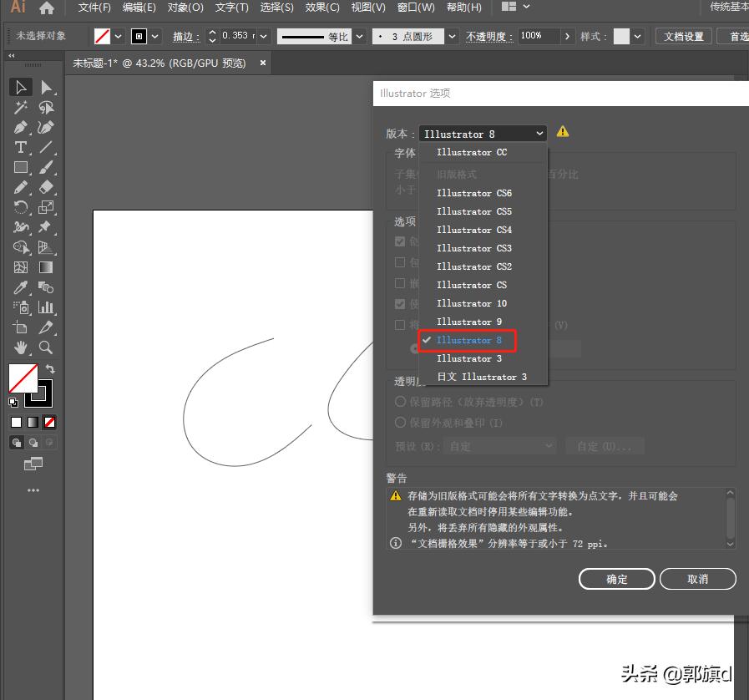Choose Draw Behind mode toggle
The height and width of the screenshot is (700, 749).
33,443
